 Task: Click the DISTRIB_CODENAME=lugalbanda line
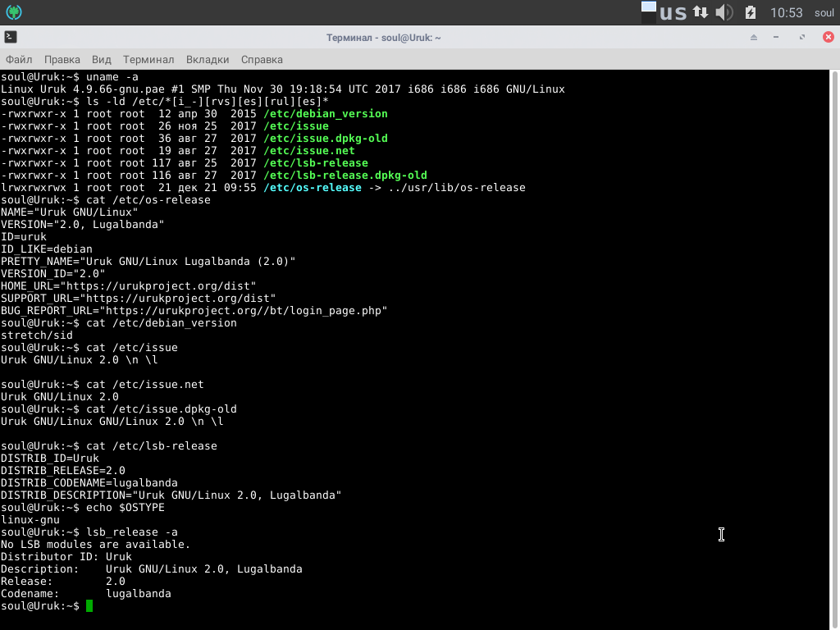[89, 483]
